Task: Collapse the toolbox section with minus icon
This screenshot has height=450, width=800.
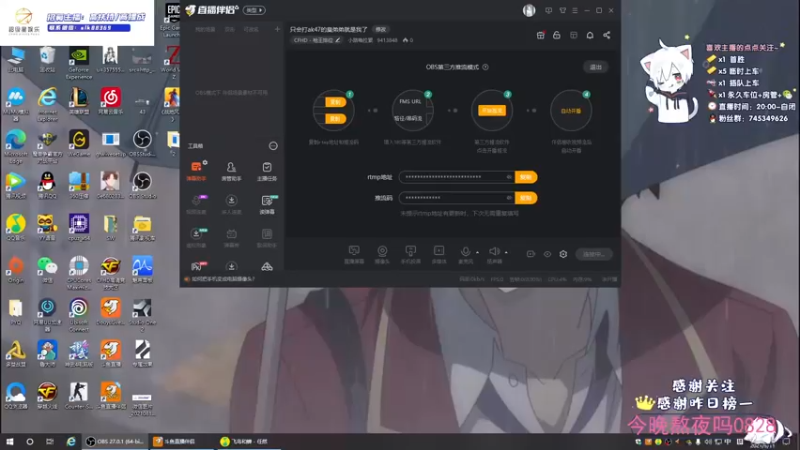Action: (273, 146)
